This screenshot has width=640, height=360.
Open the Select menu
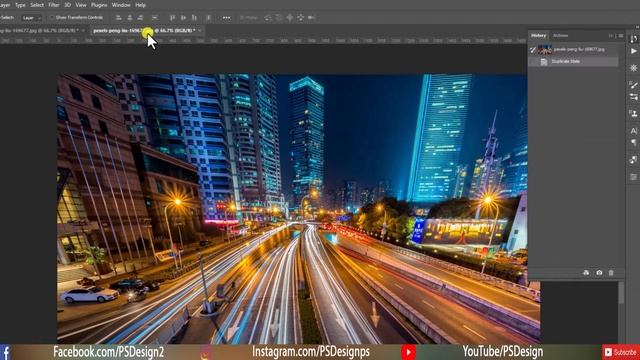(x=37, y=5)
